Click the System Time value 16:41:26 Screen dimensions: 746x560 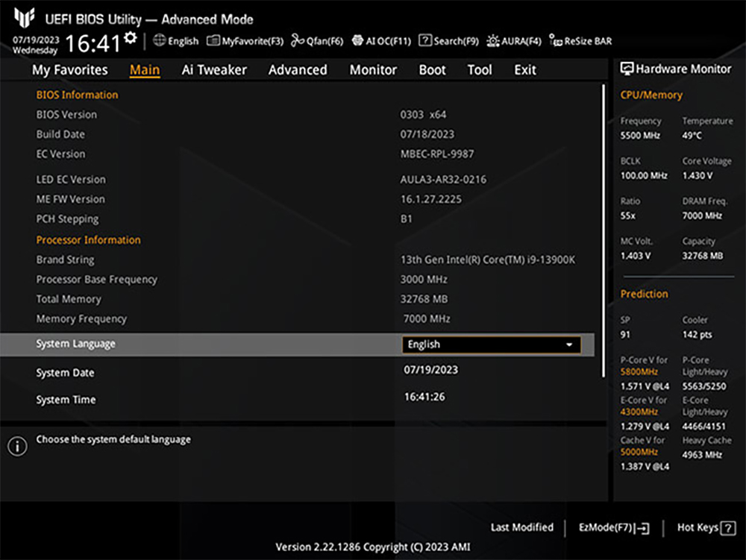(x=424, y=397)
